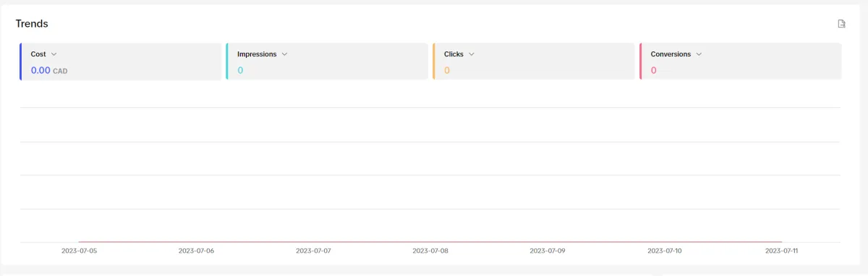Open the Cost metric dropdown chevron
868x276 pixels.
[54, 54]
